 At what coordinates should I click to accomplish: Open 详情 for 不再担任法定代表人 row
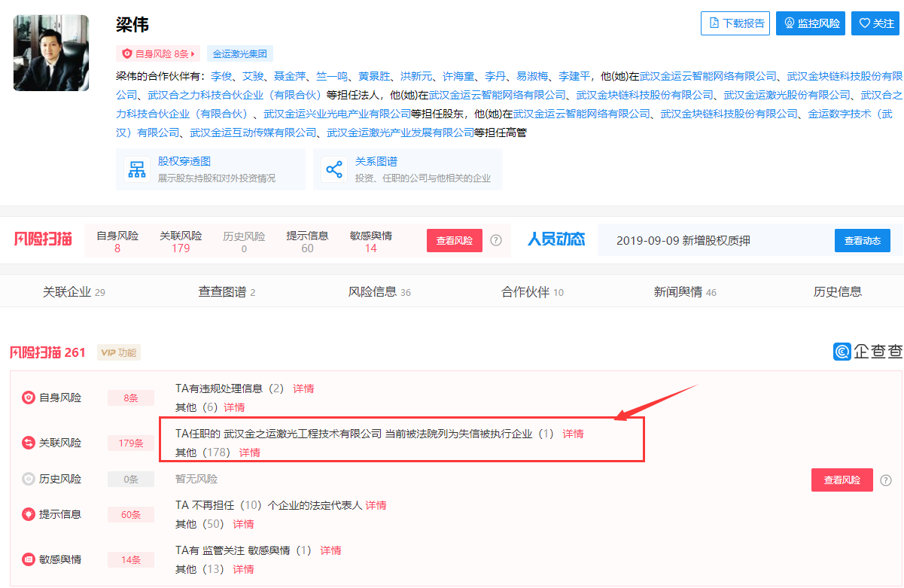click(x=376, y=505)
